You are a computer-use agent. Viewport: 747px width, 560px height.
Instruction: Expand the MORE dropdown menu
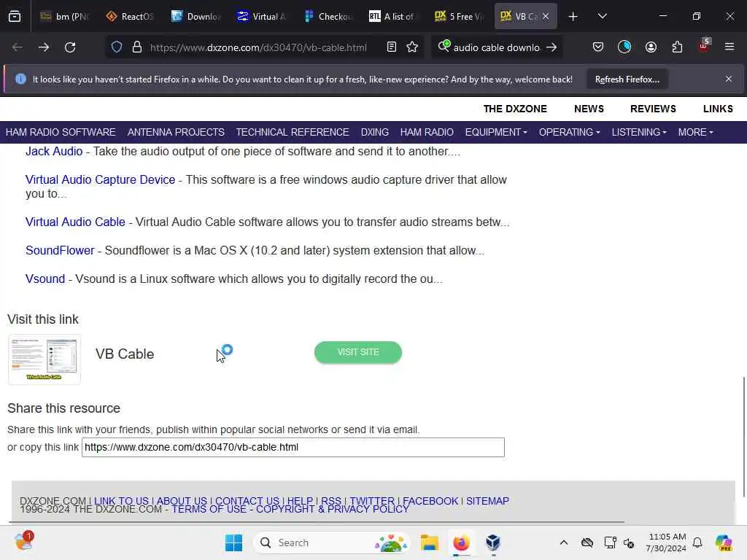coord(695,133)
